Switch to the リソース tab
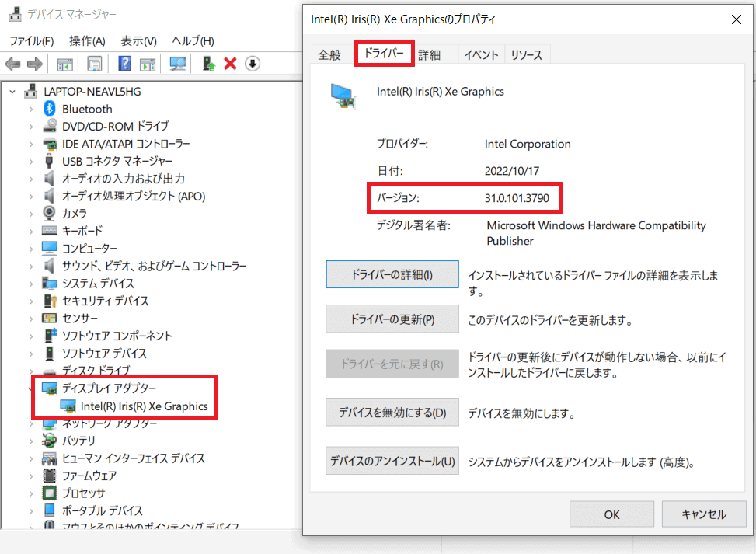Screen dimensions: 756x554 (527, 55)
